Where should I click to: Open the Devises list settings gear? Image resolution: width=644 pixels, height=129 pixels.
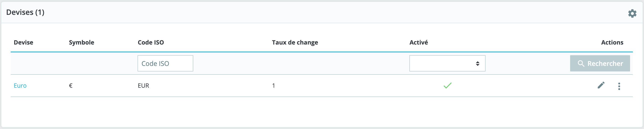tap(632, 13)
